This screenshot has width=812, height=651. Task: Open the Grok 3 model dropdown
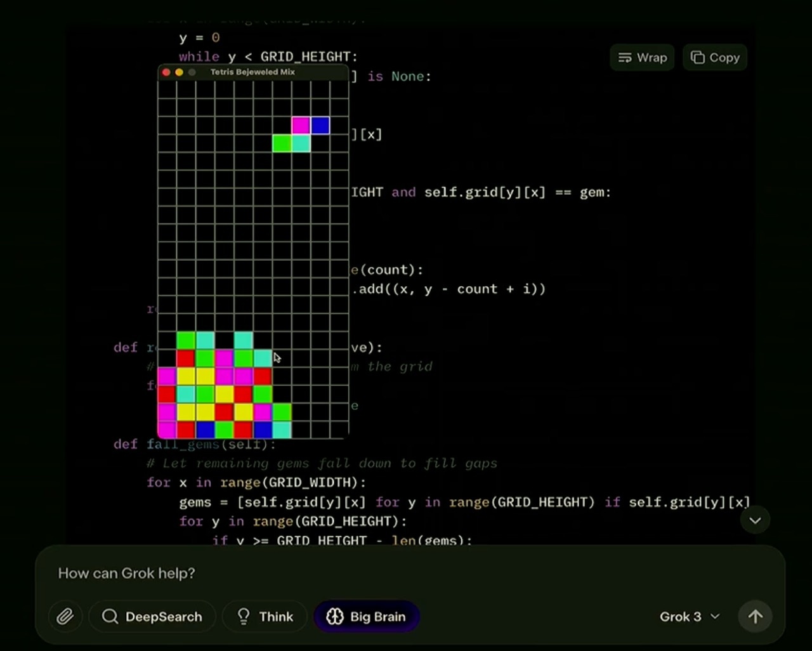point(690,616)
